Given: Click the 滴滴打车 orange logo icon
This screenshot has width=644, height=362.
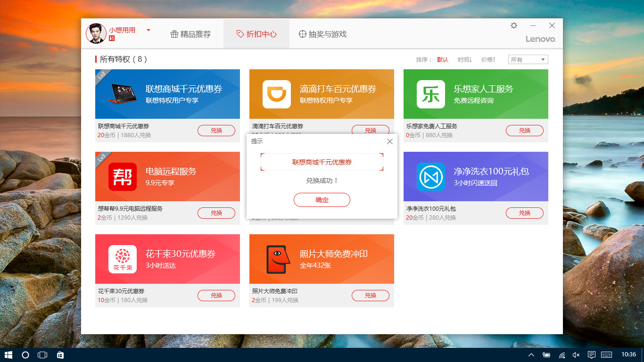Looking at the screenshot, I should point(277,94).
